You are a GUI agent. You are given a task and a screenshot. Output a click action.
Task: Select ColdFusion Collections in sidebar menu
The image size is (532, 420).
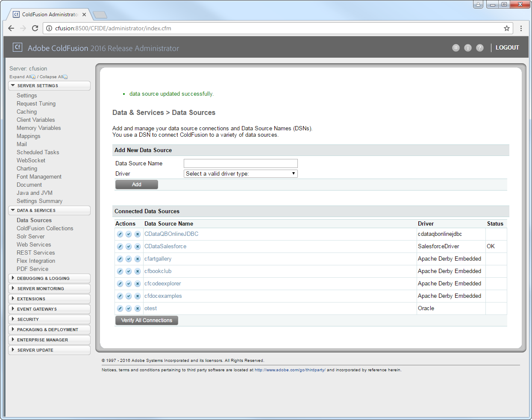click(45, 228)
